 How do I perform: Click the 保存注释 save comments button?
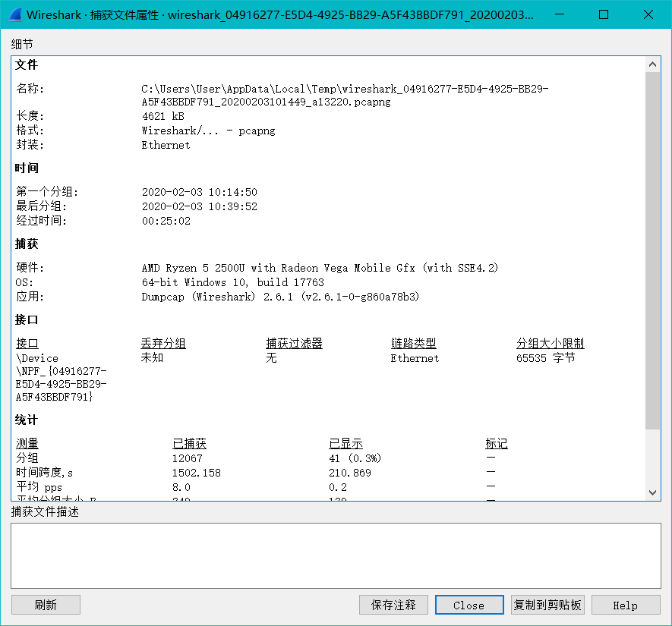393,605
